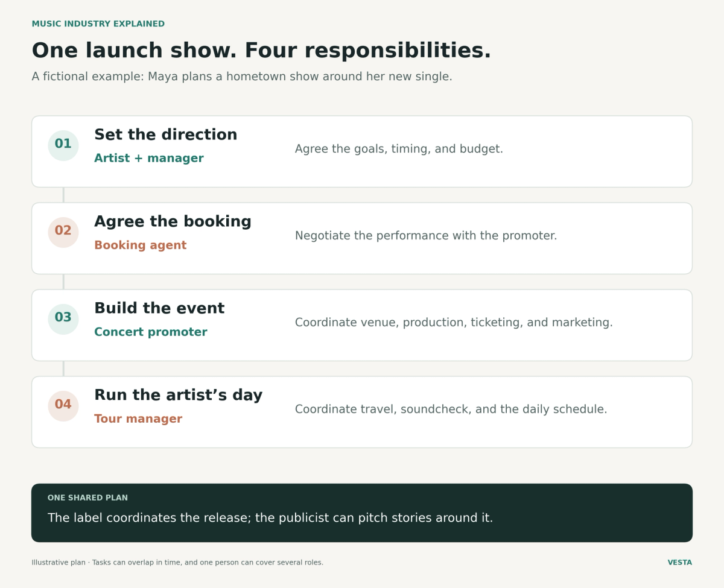Click the 'Booking agent' role label

point(141,245)
